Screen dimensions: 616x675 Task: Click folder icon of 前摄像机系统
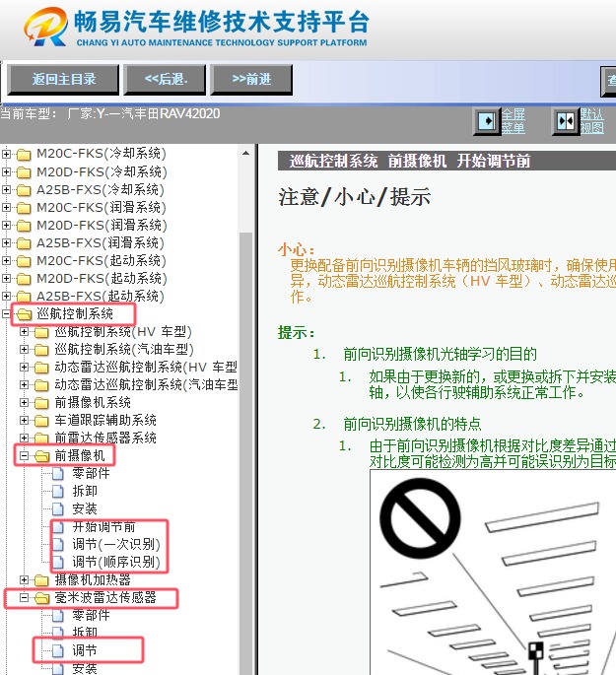[x=41, y=403]
